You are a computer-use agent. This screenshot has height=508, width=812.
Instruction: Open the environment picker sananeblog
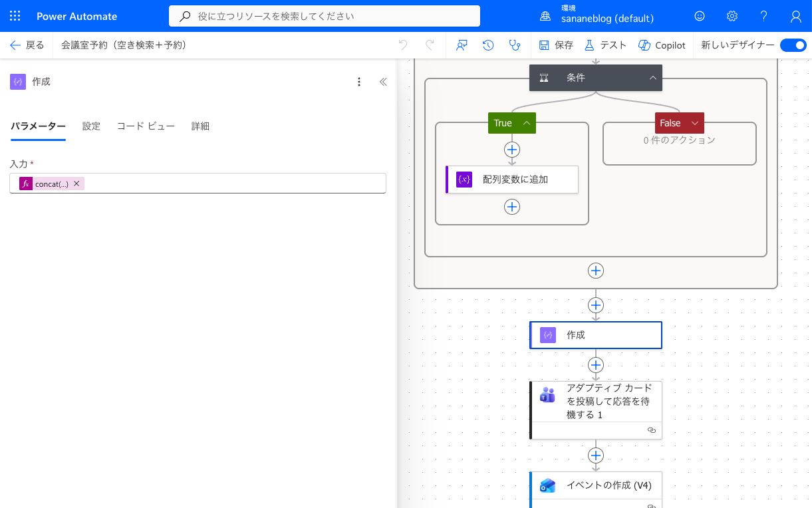[x=597, y=15]
